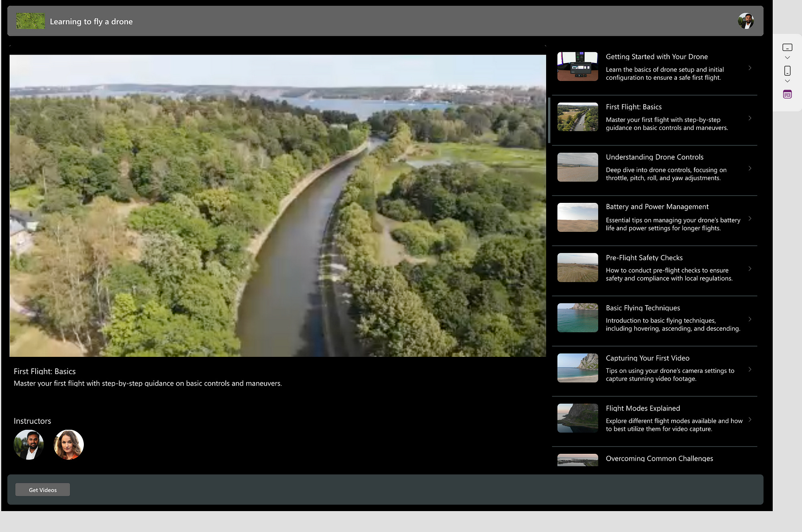Select the Pre-Flight Safety Checks item
The image size is (802, 532).
point(644,258)
